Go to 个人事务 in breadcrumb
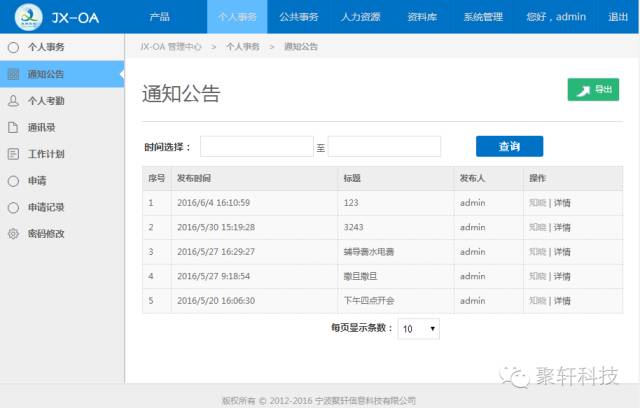640x408 pixels. point(242,47)
